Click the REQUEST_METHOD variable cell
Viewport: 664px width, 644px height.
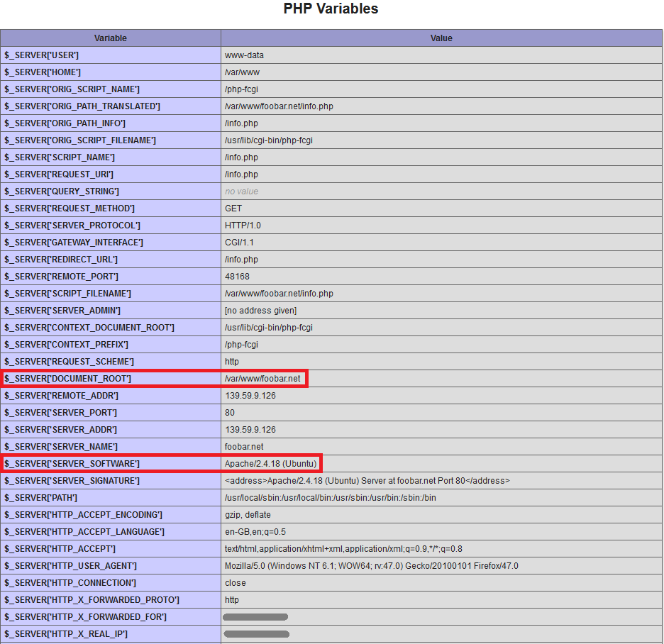pyautogui.click(x=111, y=209)
